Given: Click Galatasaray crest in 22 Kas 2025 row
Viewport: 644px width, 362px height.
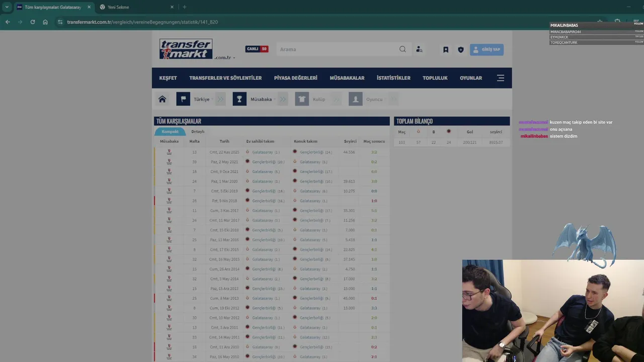Looking at the screenshot, I should 248,152.
